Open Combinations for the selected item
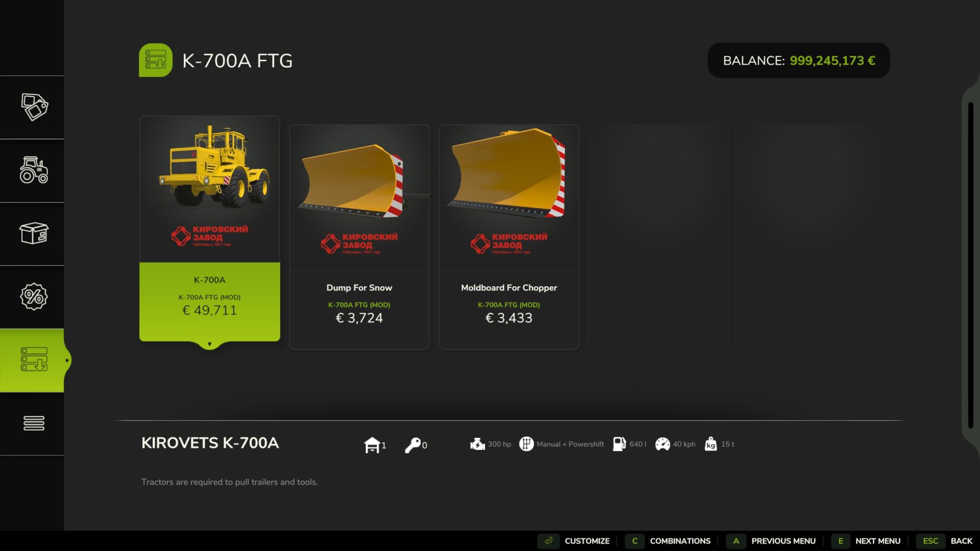 [669, 541]
